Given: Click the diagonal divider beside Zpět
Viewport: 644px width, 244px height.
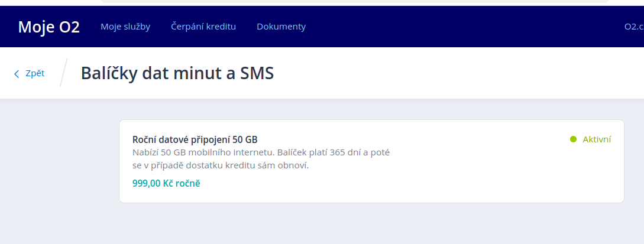Looking at the screenshot, I should coord(64,73).
